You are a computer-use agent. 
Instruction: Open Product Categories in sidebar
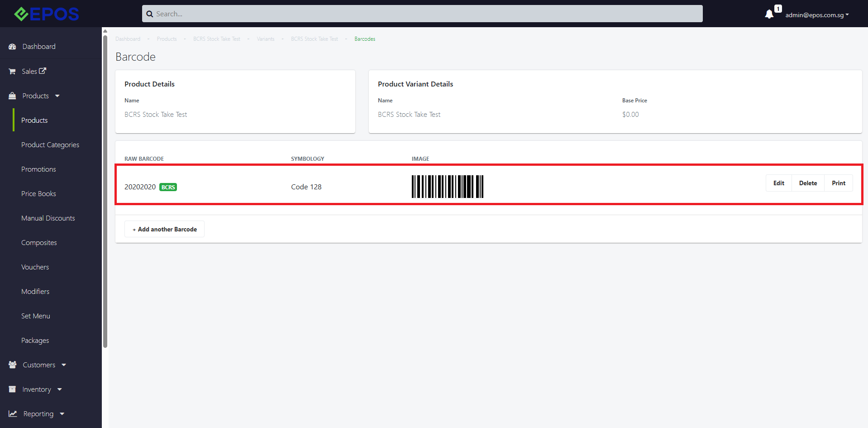coord(50,145)
